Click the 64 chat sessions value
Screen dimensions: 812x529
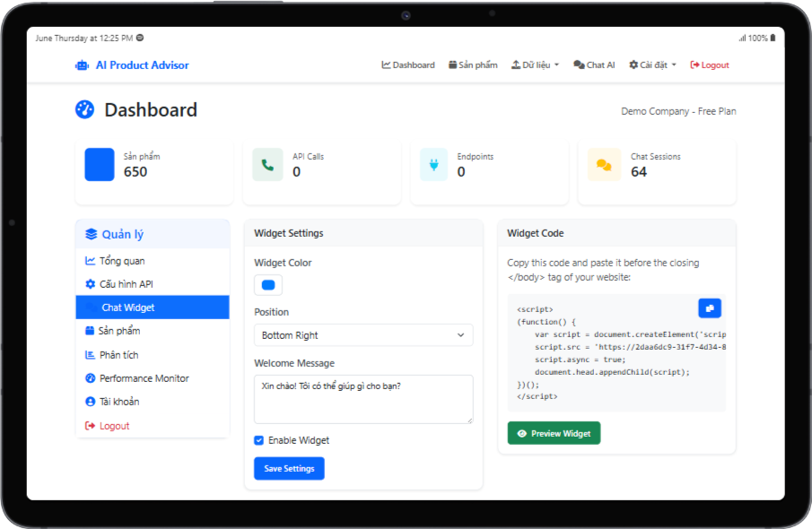pyautogui.click(x=639, y=172)
